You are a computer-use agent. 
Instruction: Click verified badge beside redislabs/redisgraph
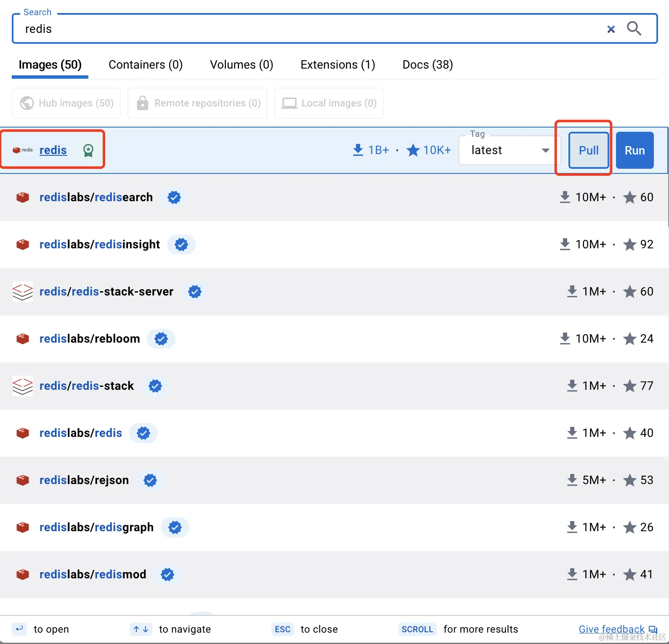175,527
